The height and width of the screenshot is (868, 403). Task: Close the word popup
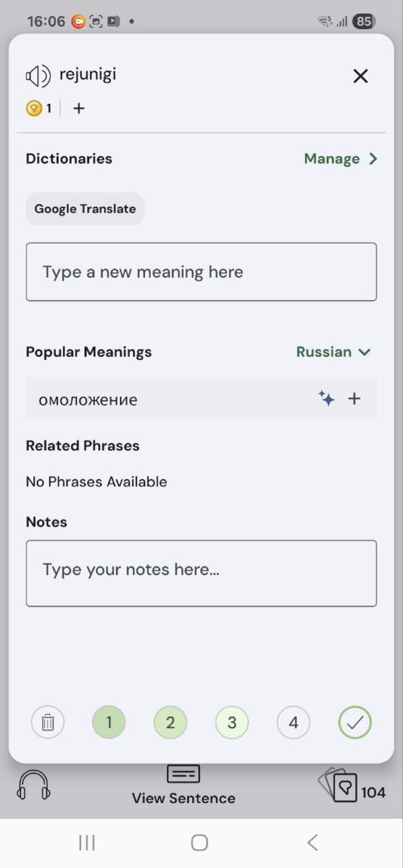pyautogui.click(x=361, y=76)
